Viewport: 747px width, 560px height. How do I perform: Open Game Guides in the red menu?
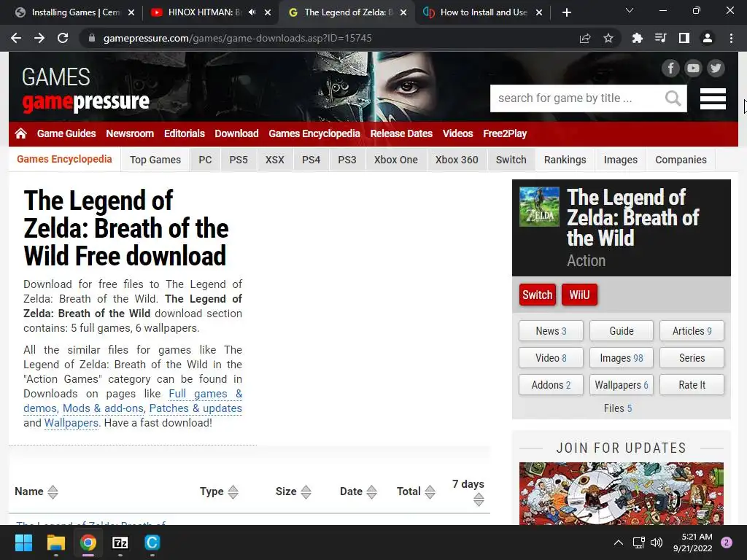tap(66, 134)
